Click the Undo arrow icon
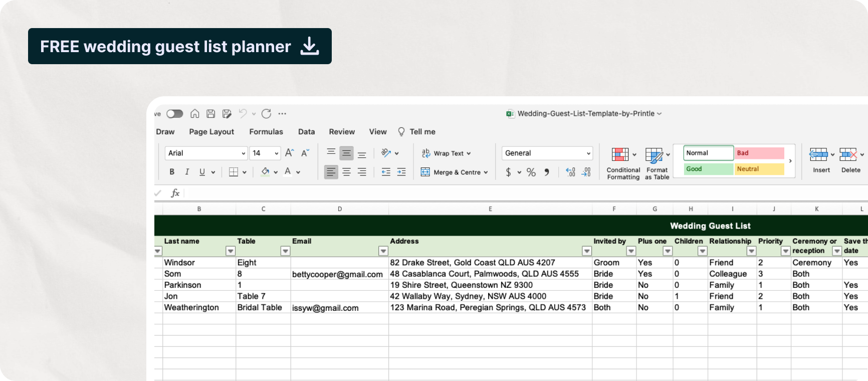This screenshot has height=381, width=868. point(243,114)
